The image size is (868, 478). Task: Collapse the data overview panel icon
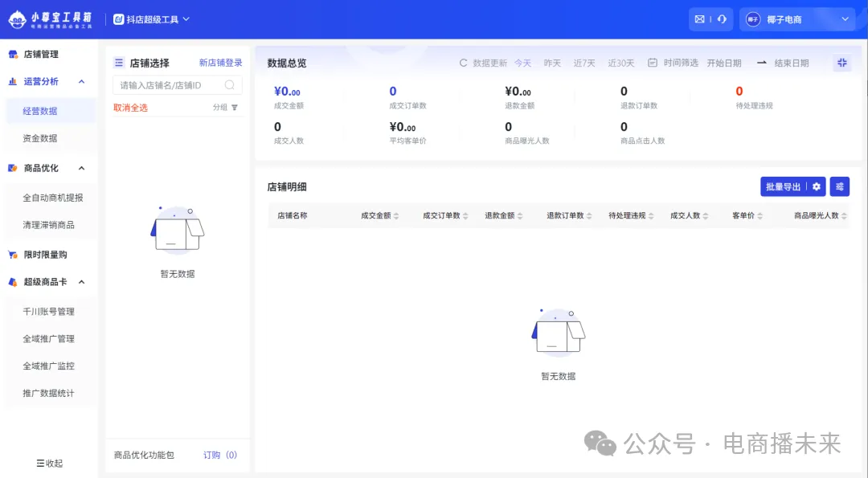841,63
